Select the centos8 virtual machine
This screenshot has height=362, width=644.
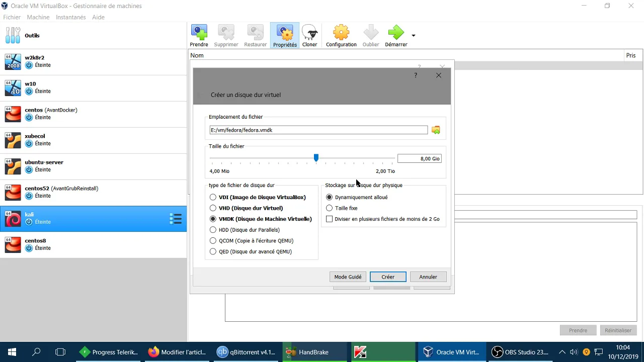[93, 244]
